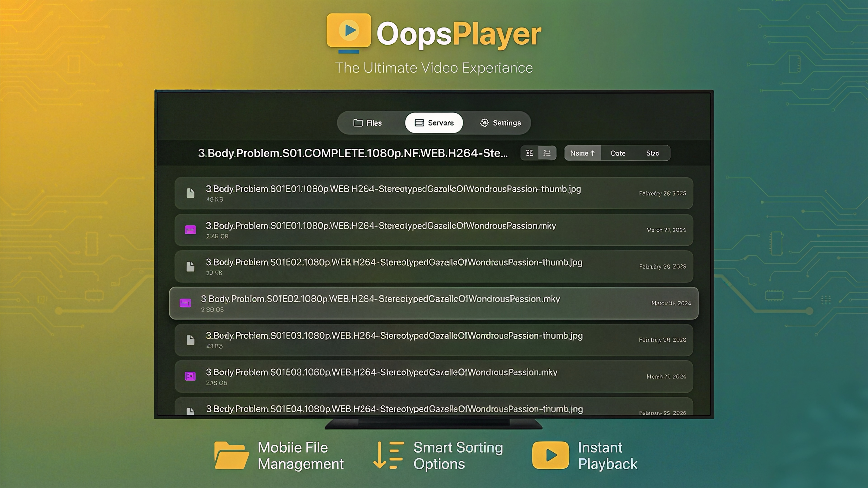Click the Mobile File Management label
This screenshot has height=488, width=868.
pyautogui.click(x=301, y=456)
